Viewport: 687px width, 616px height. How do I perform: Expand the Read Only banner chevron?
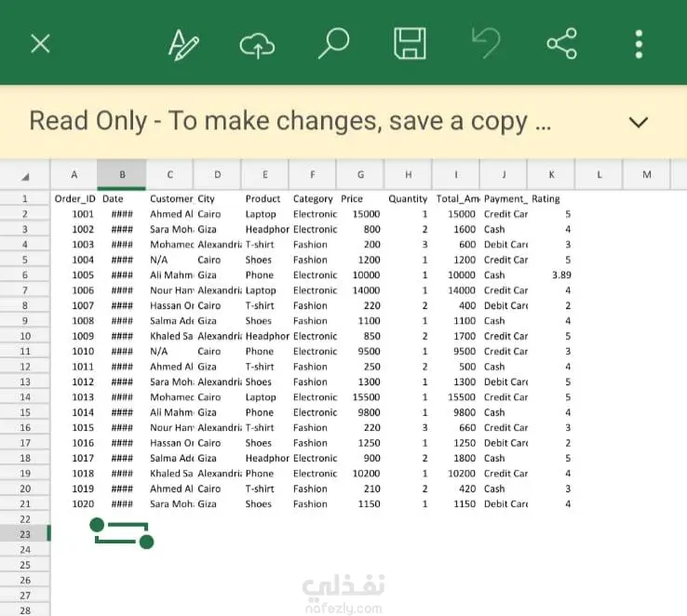(638, 122)
